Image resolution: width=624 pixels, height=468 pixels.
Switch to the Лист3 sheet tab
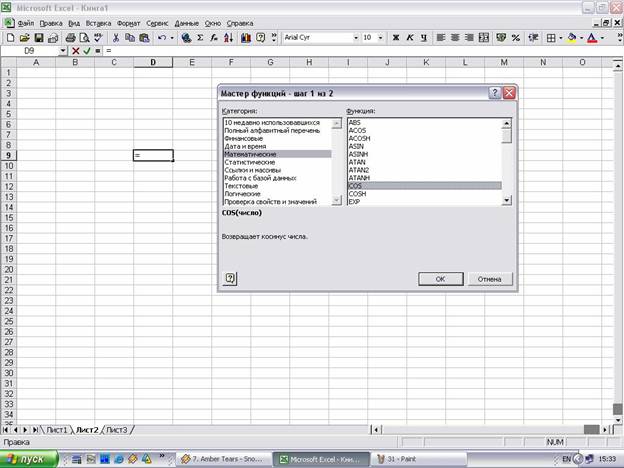117,430
